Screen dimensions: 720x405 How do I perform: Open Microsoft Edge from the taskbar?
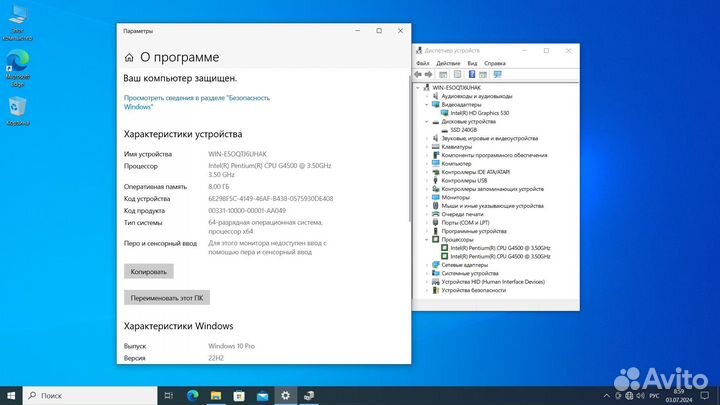(195, 395)
